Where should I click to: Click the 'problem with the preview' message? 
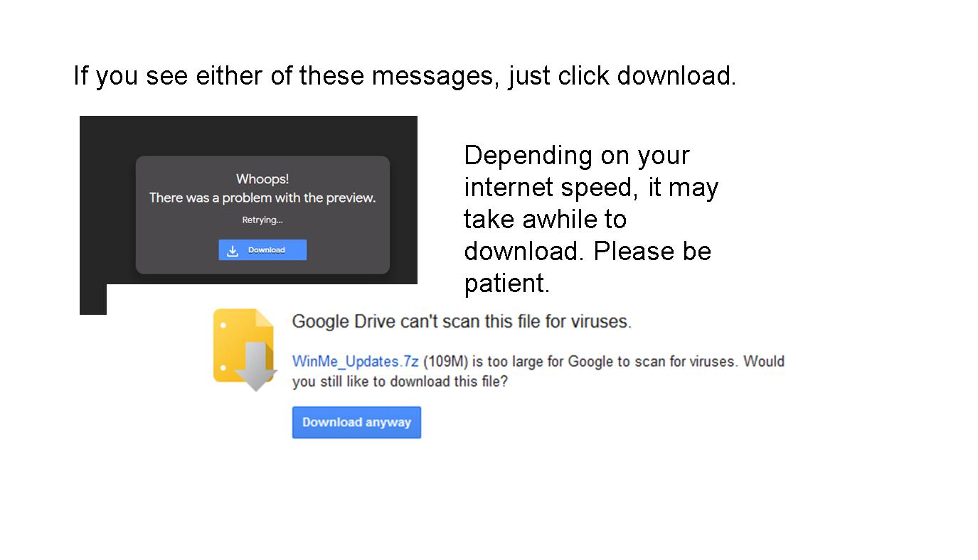[x=262, y=198]
